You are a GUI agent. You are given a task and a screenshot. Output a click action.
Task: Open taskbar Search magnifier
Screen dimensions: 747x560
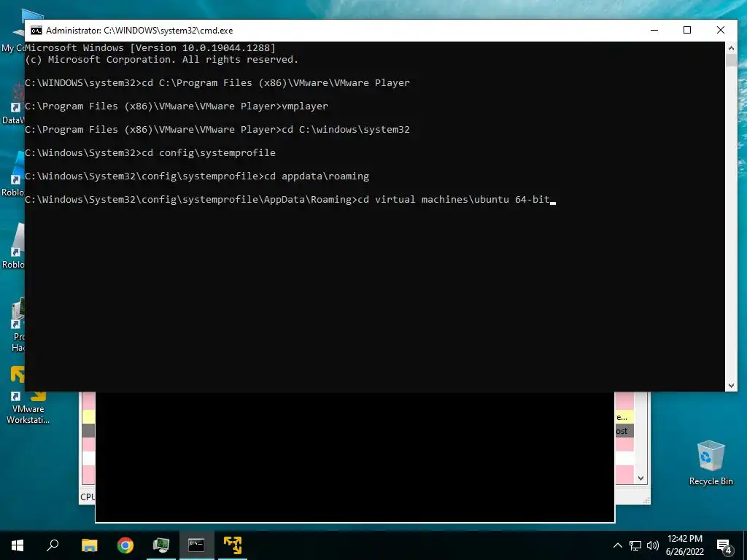[x=53, y=545]
